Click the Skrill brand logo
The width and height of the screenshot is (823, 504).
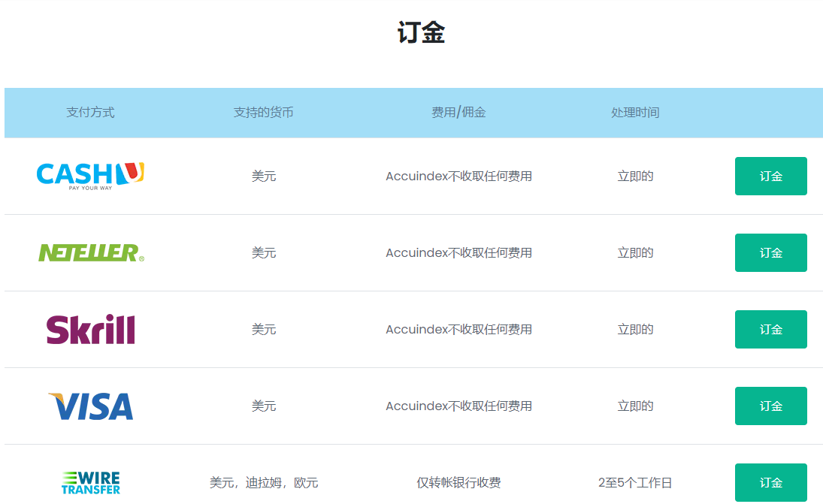[x=89, y=329]
